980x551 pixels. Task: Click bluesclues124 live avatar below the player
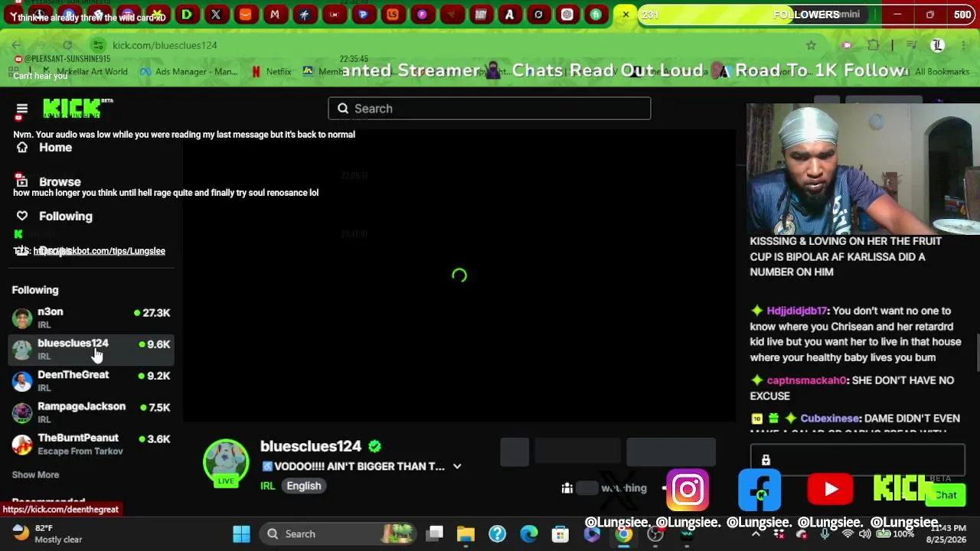226,462
